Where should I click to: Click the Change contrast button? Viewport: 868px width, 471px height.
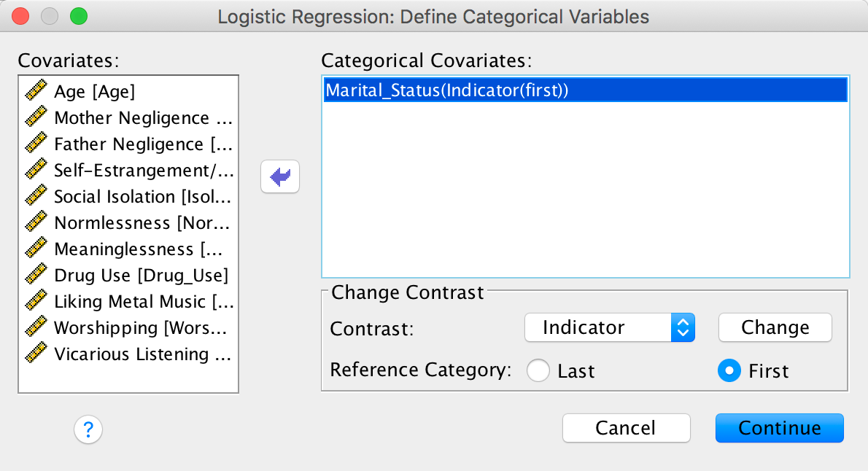point(775,328)
